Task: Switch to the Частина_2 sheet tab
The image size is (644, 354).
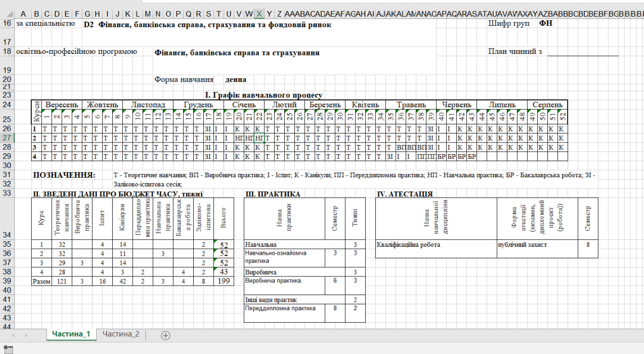Action: (121, 334)
